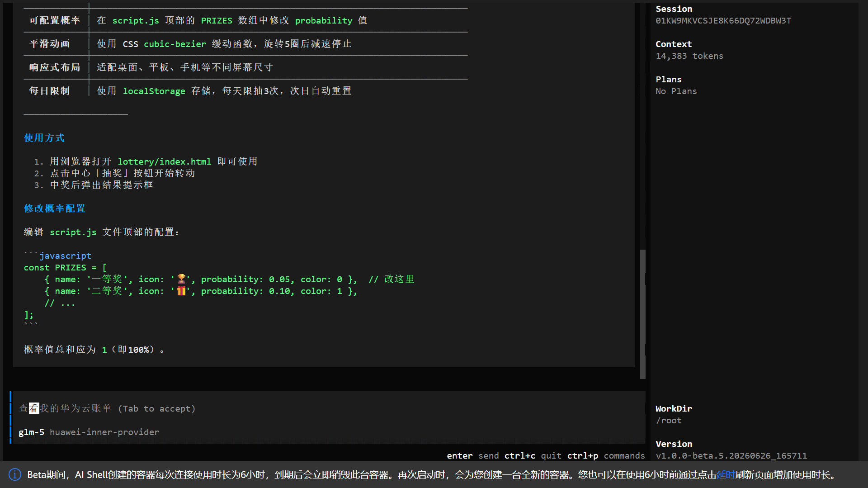Click the 'enter send' shortcut hint
This screenshot has height=488, width=868.
point(473,455)
